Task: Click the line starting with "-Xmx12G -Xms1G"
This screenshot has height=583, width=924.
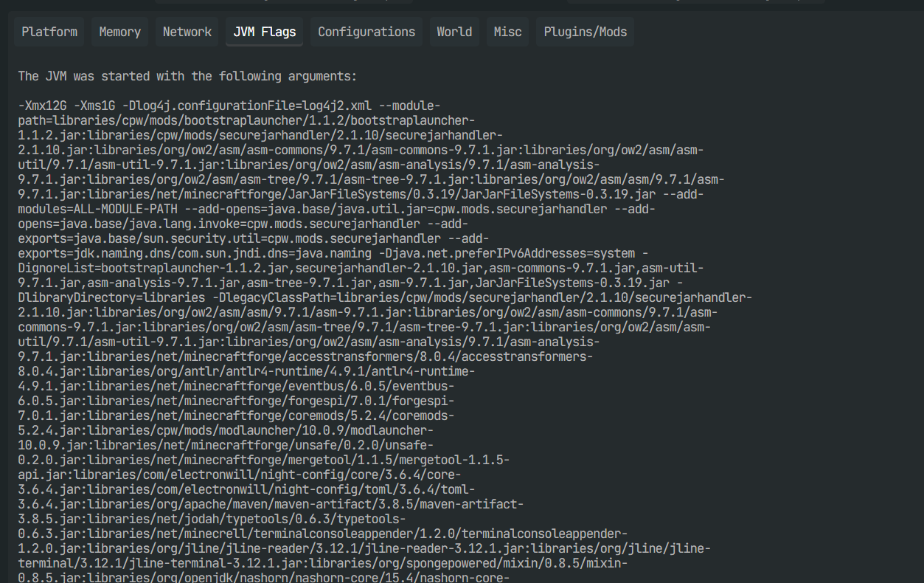Action: pyautogui.click(x=229, y=106)
